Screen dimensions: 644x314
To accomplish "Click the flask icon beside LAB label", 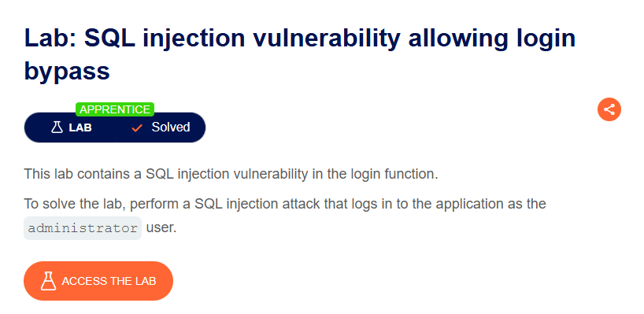I will point(57,127).
